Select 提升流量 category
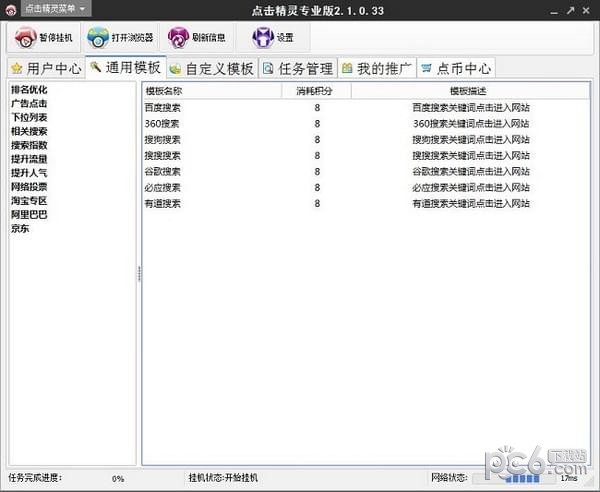This screenshot has height=492, width=600. coord(29,159)
